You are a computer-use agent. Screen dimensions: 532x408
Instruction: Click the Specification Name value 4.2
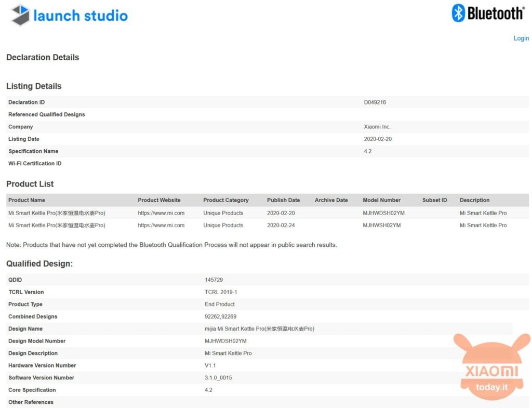pos(368,151)
